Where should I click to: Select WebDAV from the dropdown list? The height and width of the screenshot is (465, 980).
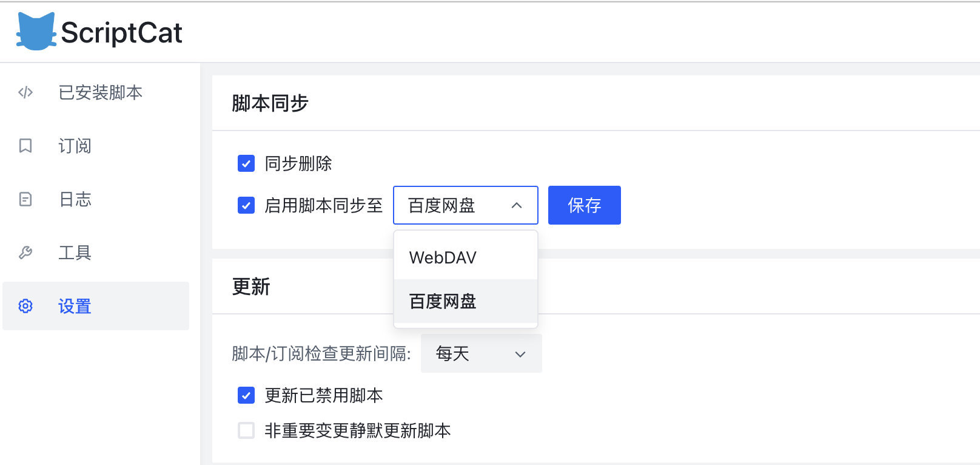(443, 257)
